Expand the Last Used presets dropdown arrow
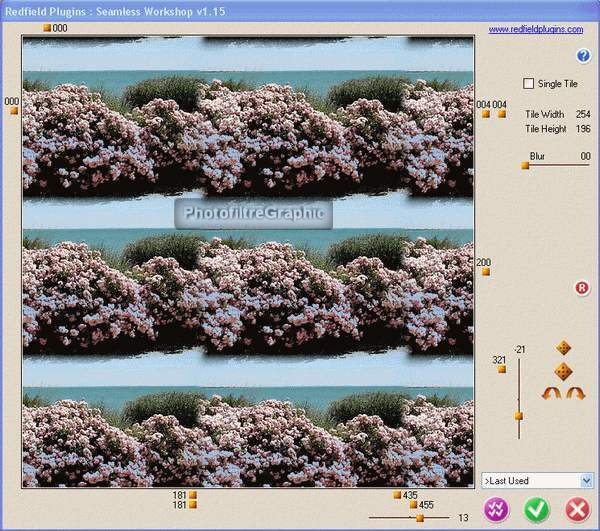Screen dimensions: 600x531 click(586, 481)
